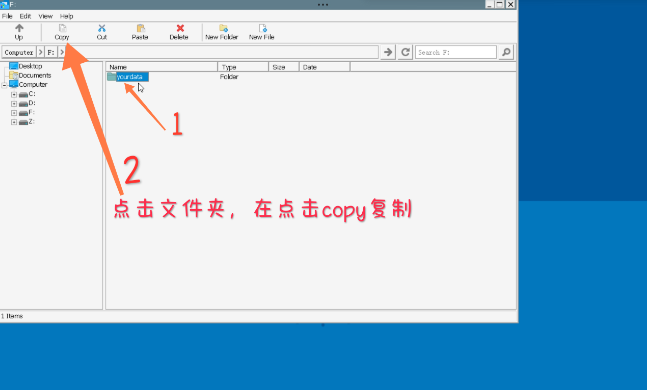Screen dimensions: 647x390
Task: Click into the Search F: field
Action: click(x=456, y=52)
